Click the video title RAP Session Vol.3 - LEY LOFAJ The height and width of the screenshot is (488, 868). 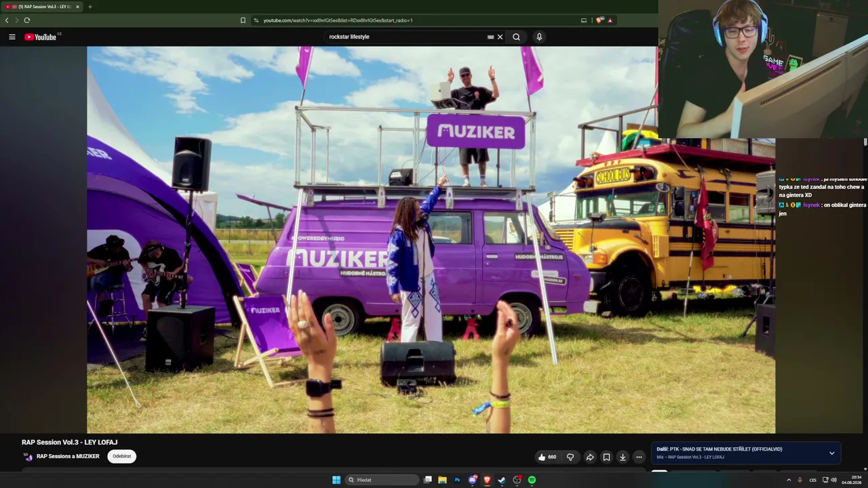pyautogui.click(x=69, y=442)
